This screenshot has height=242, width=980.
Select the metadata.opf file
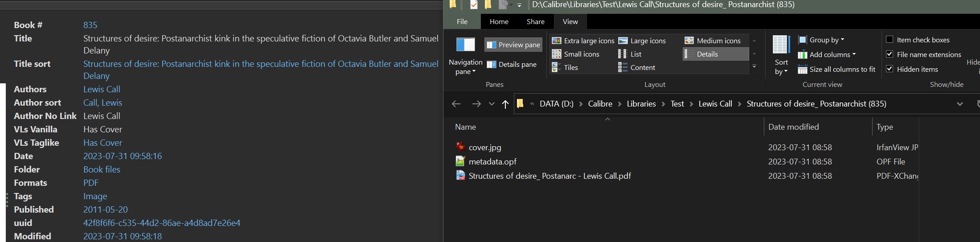pos(492,162)
